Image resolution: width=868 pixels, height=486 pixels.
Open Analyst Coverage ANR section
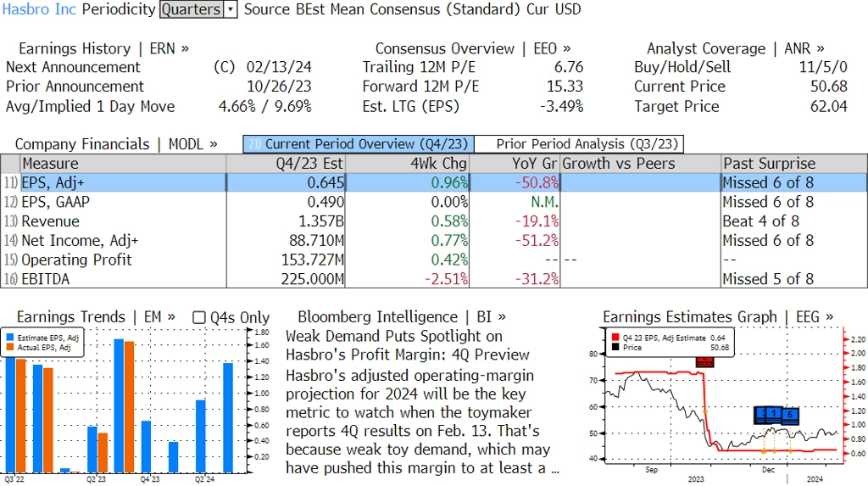tap(735, 48)
